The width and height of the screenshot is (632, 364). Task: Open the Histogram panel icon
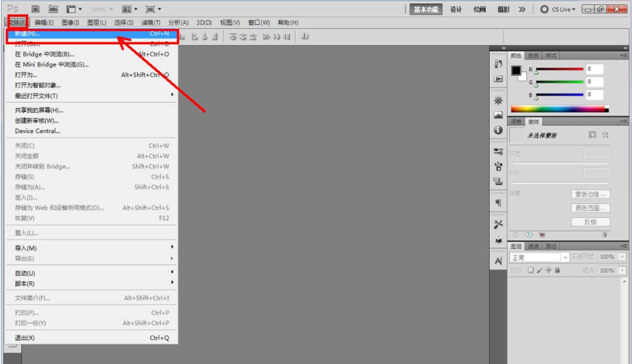pyautogui.click(x=498, y=115)
